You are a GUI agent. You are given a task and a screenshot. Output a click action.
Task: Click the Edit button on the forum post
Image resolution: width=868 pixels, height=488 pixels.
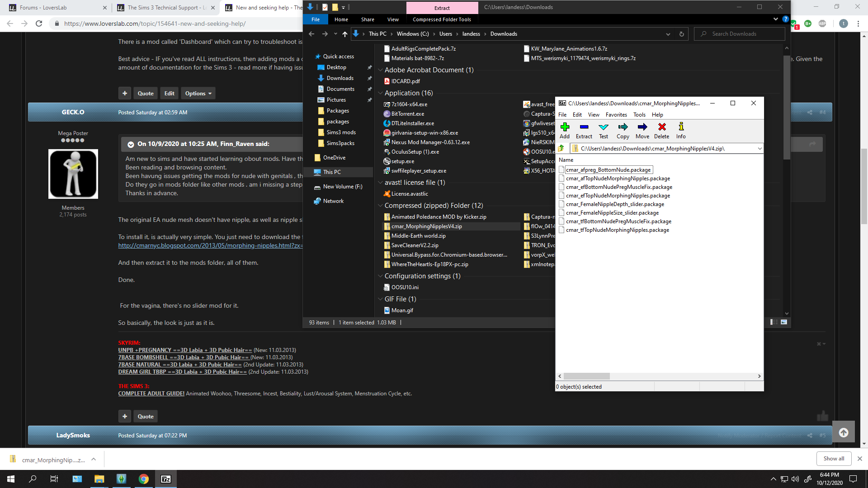tap(170, 93)
